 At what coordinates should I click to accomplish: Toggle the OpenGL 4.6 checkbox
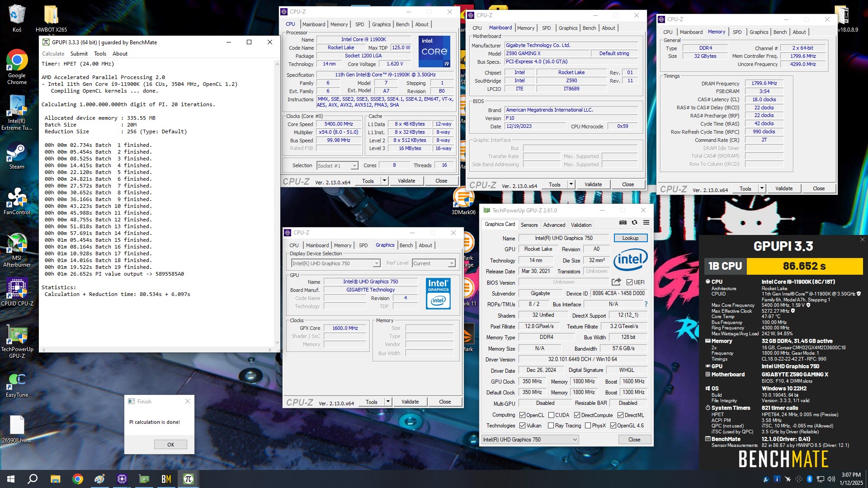tap(613, 426)
